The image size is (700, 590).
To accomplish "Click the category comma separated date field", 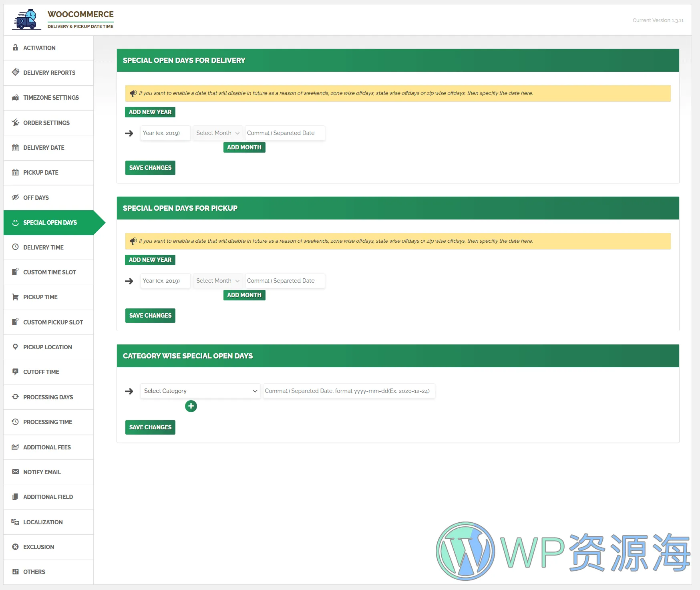I will tap(348, 391).
